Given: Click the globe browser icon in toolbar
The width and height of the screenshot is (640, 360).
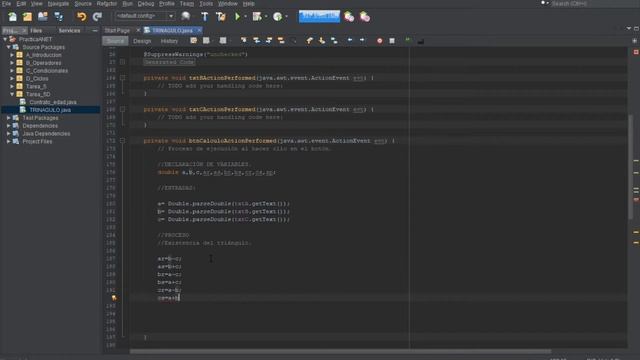Looking at the screenshot, I should 186,16.
